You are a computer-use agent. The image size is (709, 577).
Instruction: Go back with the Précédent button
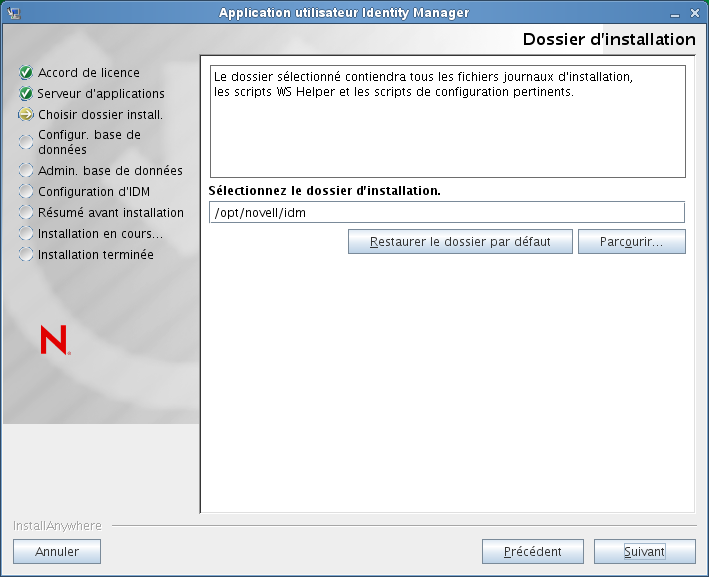[533, 552]
